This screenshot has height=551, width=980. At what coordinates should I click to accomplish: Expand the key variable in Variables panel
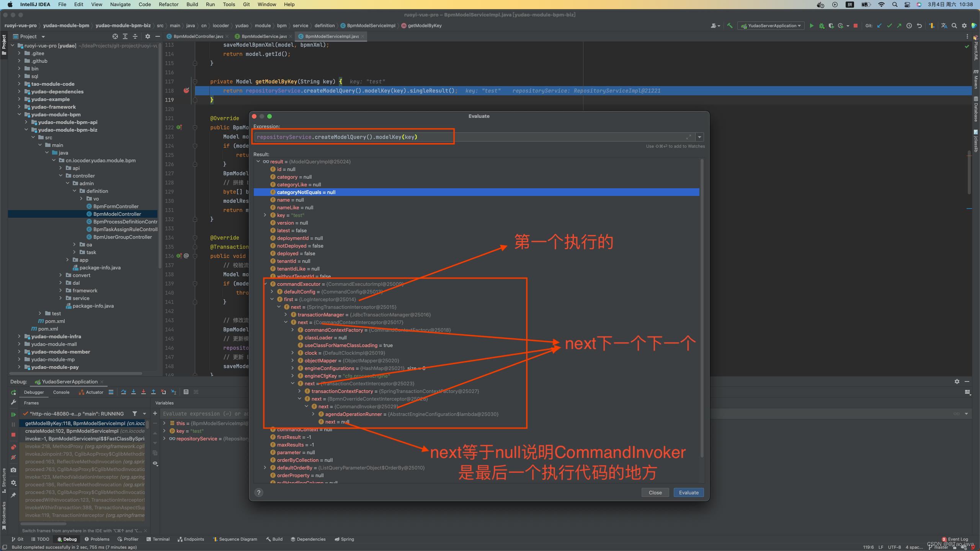pos(164,430)
